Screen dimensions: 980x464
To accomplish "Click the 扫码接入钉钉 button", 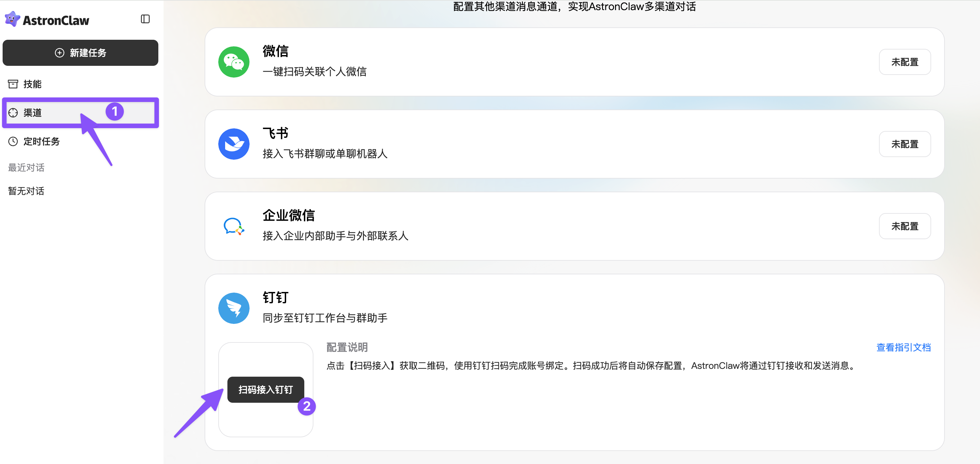I will point(266,390).
